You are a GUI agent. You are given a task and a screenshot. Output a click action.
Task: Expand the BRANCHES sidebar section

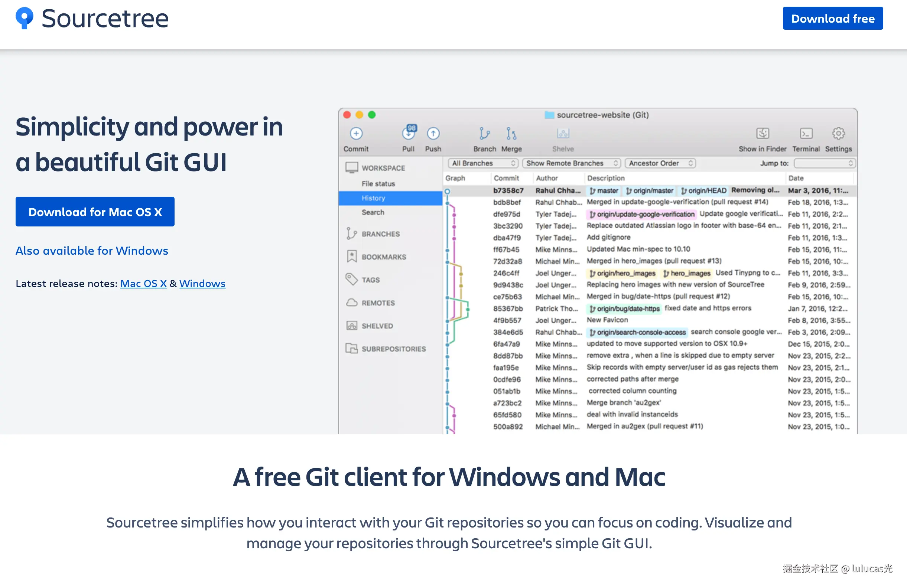380,234
